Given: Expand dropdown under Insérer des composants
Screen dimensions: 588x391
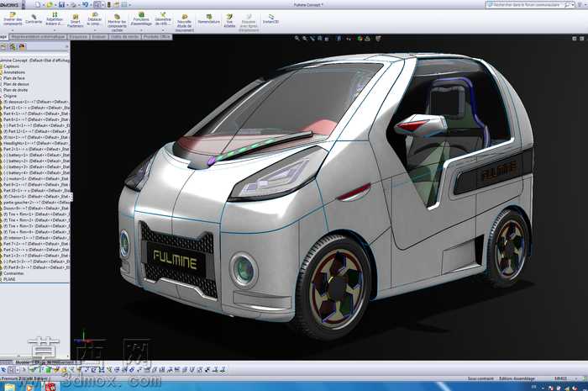Looking at the screenshot, I should (13, 30).
